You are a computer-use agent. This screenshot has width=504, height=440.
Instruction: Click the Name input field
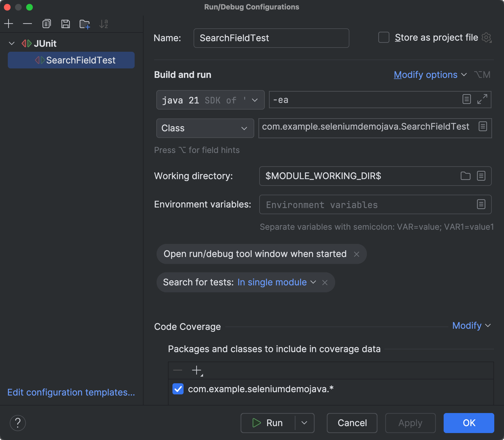271,38
